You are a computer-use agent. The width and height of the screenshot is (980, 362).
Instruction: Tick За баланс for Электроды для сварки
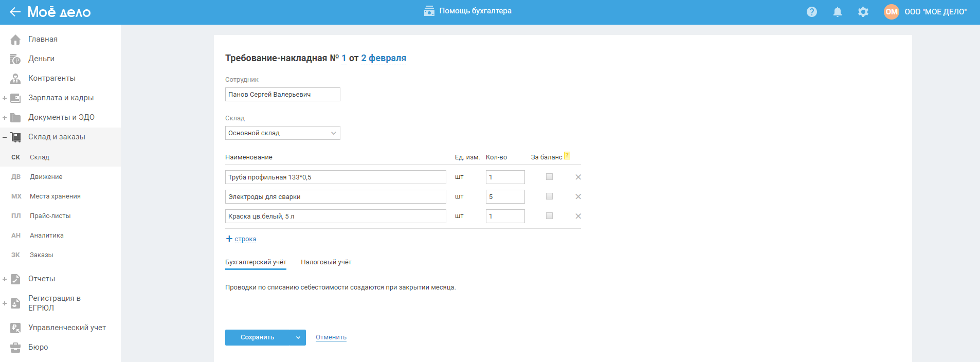point(549,196)
